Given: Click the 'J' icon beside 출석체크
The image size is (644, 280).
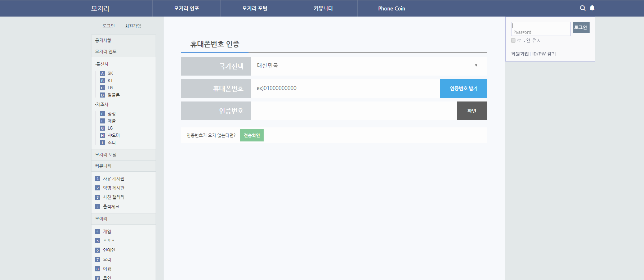Looking at the screenshot, I should click(x=98, y=207).
